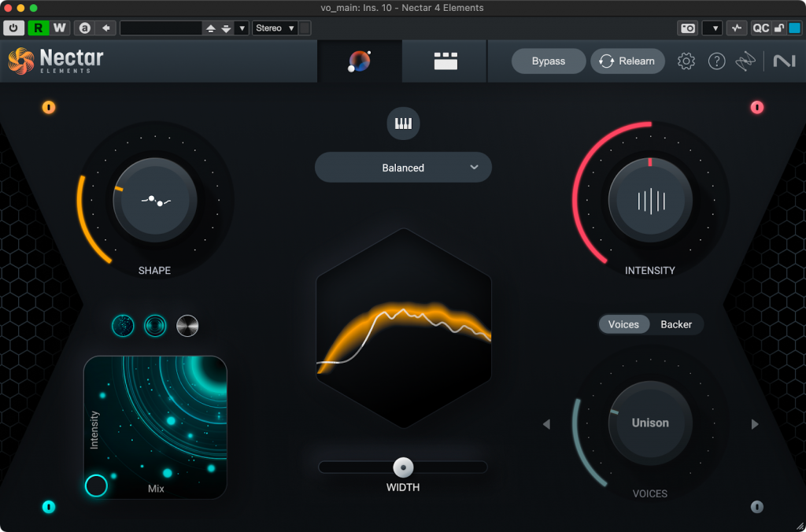The image size is (806, 532).
Task: Click next voice arrow right of Unison knob
Action: click(755, 424)
